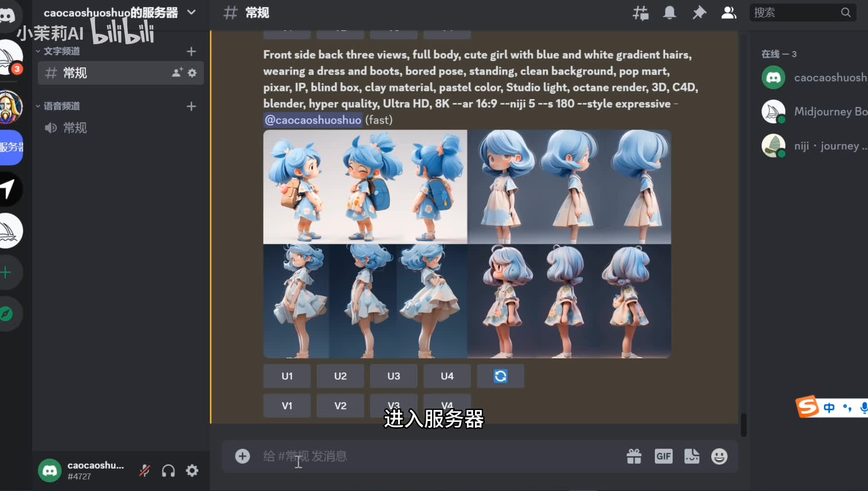868x491 pixels.
Task: Click the 搜索 search field
Action: tap(795, 13)
